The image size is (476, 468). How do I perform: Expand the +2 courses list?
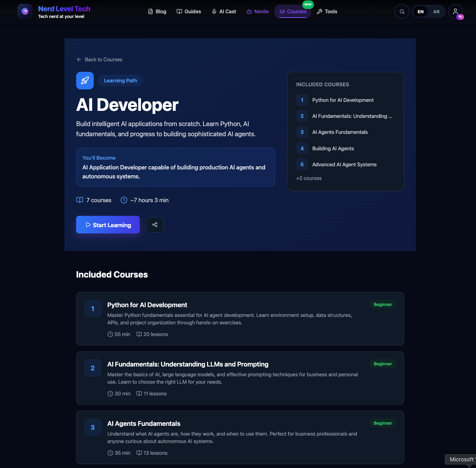(309, 178)
